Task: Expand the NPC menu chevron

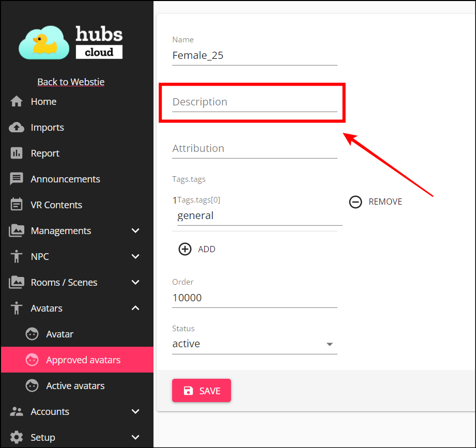Action: [x=135, y=256]
